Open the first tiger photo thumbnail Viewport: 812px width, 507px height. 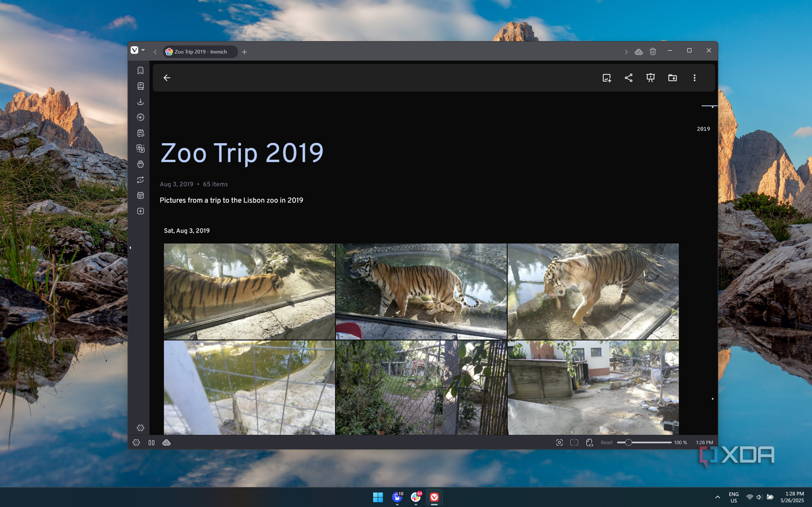(x=249, y=291)
